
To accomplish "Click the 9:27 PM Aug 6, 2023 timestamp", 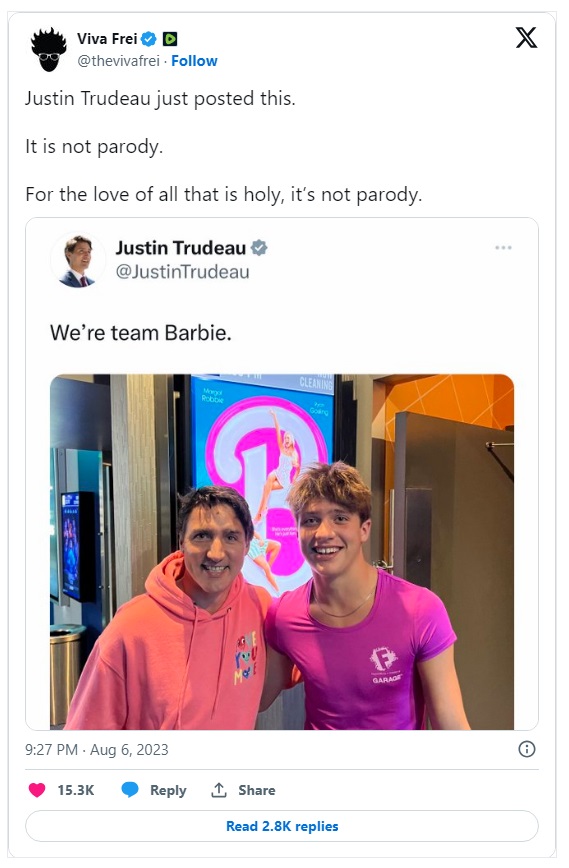I will point(96,750).
